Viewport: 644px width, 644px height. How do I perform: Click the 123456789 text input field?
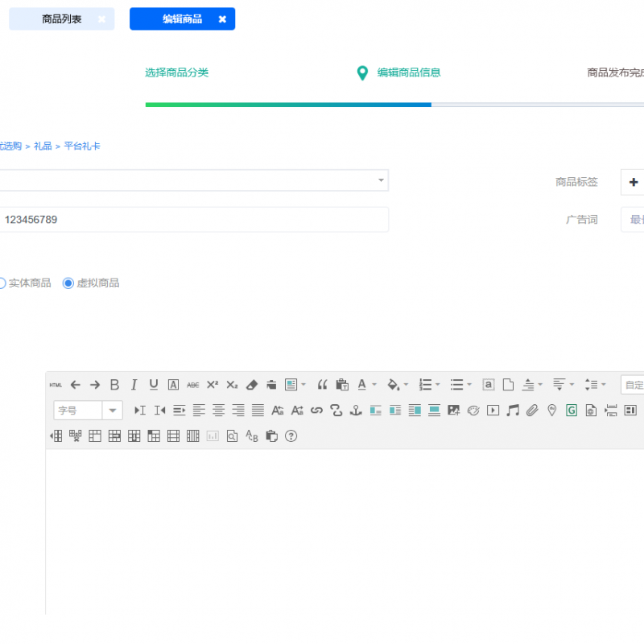pos(193,220)
